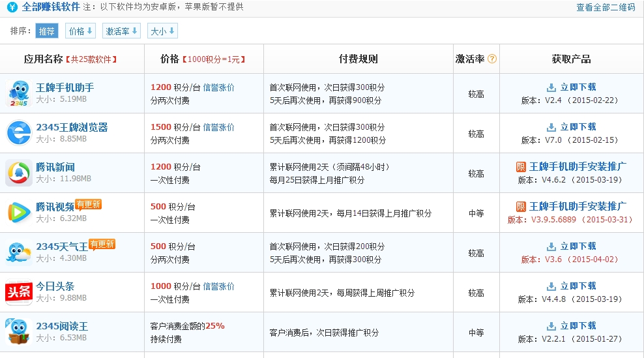The width and height of the screenshot is (644, 358).
Task: Click 500 积分/台 price in 腾讯视频 row
Action: point(173,207)
